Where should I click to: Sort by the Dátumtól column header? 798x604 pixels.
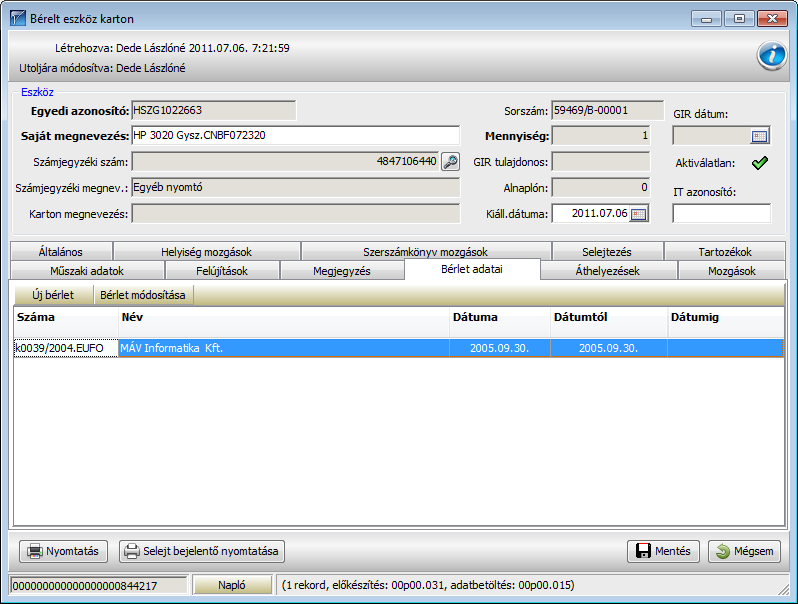click(609, 322)
